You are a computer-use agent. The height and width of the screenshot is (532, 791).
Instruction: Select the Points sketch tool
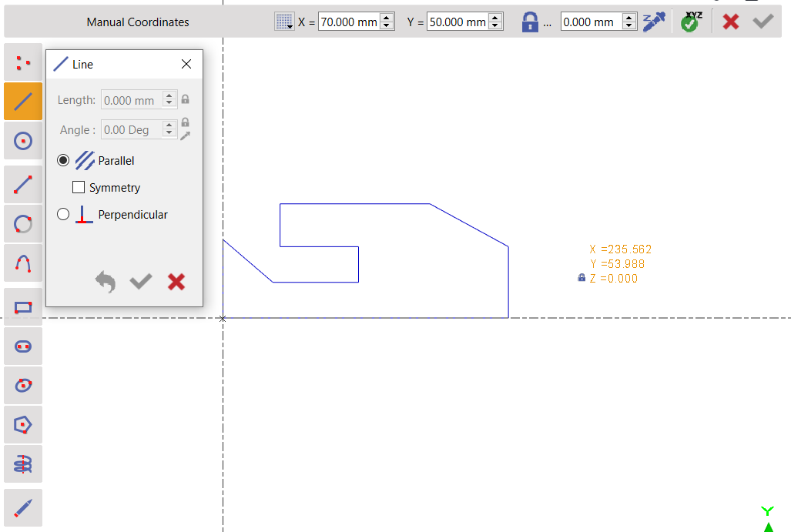[x=23, y=62]
